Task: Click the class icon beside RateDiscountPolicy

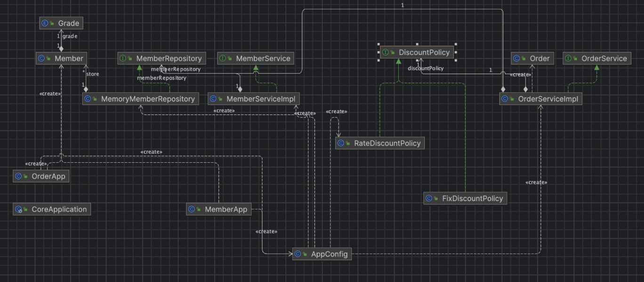Action: (340, 143)
